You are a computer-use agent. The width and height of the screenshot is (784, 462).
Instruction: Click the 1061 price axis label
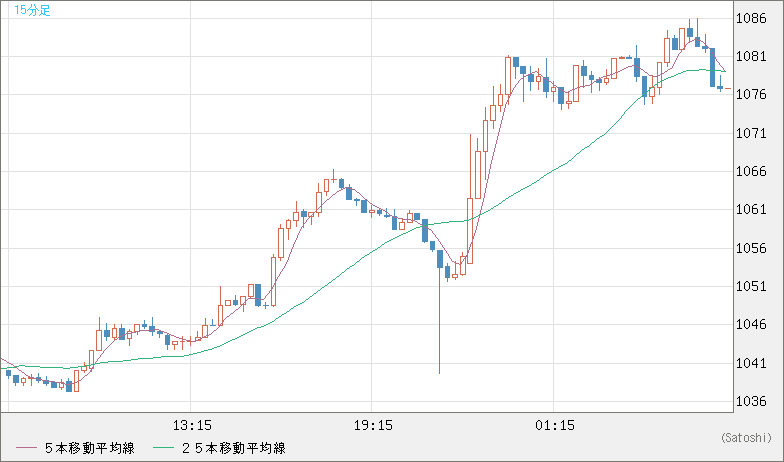pos(751,210)
